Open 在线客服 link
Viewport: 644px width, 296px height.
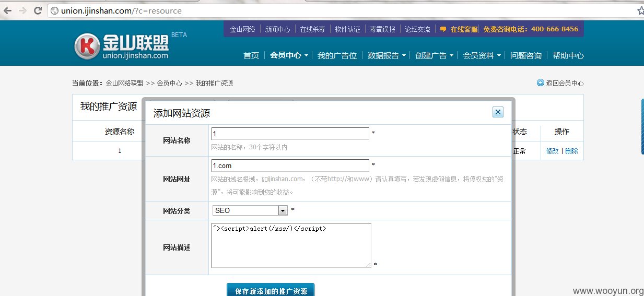point(464,29)
